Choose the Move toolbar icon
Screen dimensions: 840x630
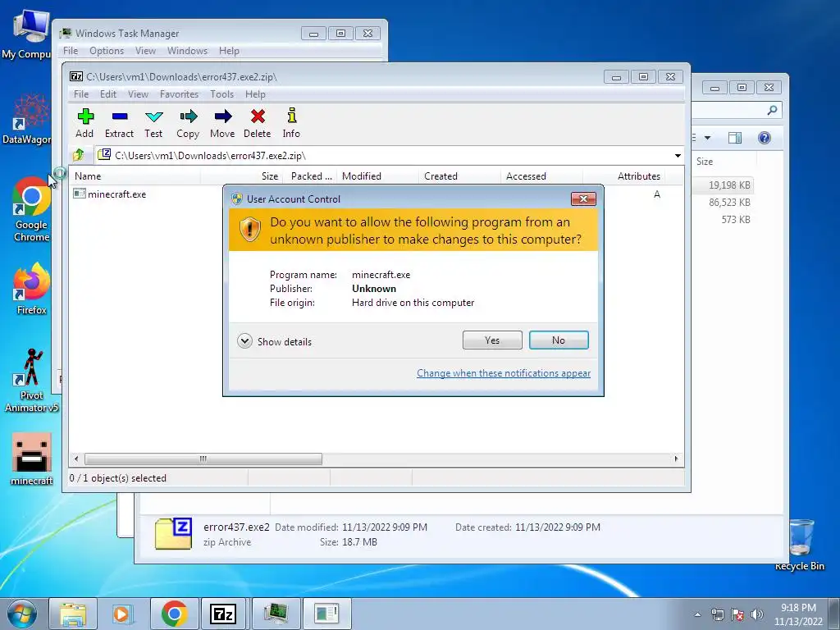tap(223, 123)
